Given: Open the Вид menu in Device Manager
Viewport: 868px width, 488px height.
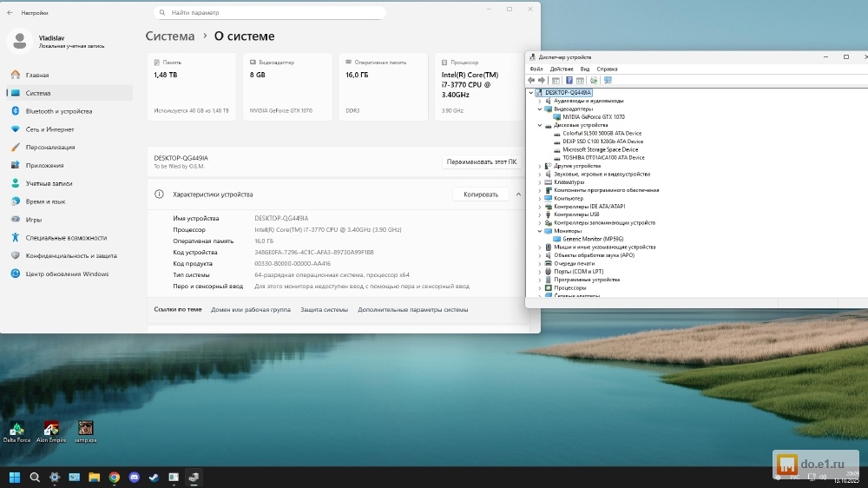Looking at the screenshot, I should tap(585, 69).
